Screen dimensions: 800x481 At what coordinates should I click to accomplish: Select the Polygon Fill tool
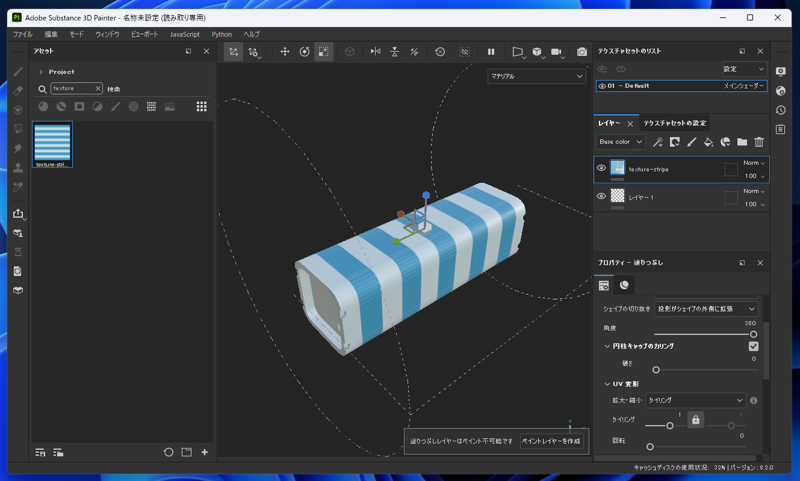18,129
